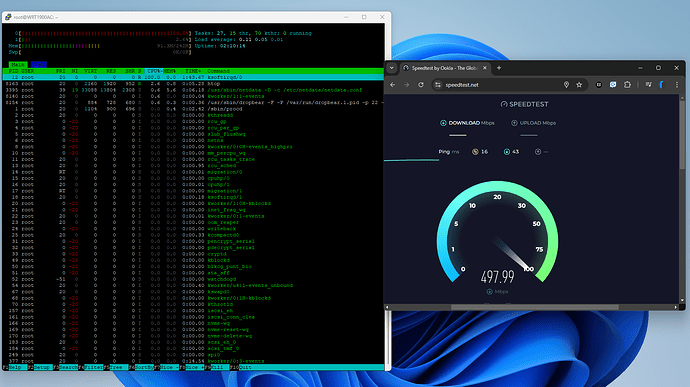690x387 pixels.
Task: Select the Main tab in htop
Action: pyautogui.click(x=18, y=65)
